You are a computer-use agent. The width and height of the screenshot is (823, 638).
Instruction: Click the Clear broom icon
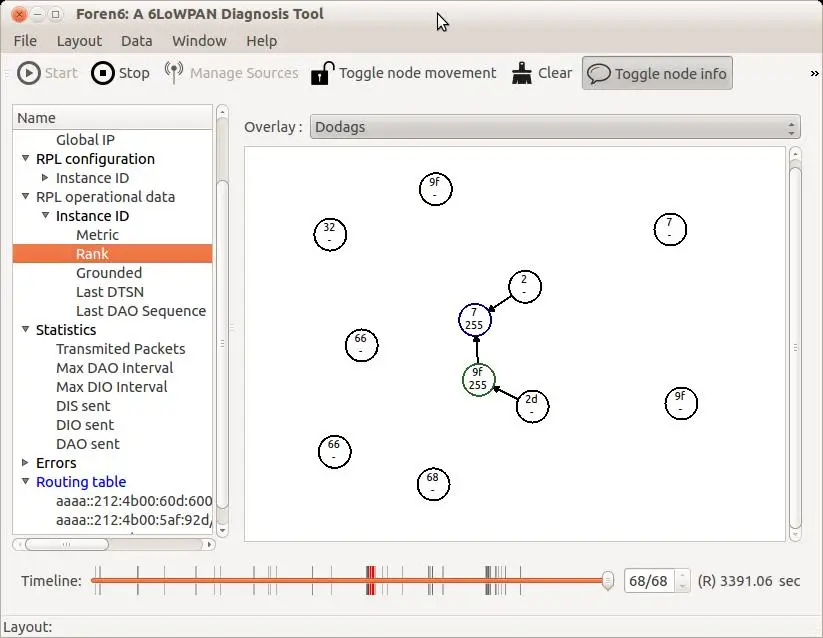tap(522, 73)
